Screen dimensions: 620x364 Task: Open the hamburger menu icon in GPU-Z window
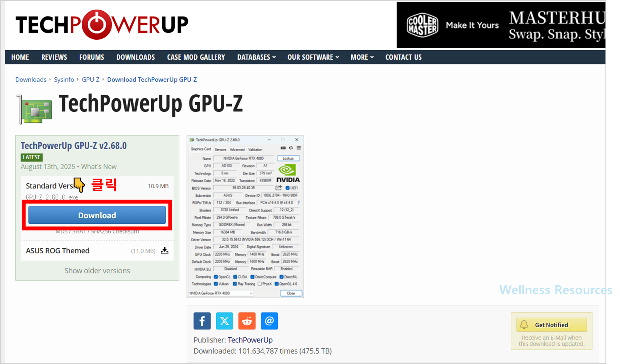[x=299, y=148]
